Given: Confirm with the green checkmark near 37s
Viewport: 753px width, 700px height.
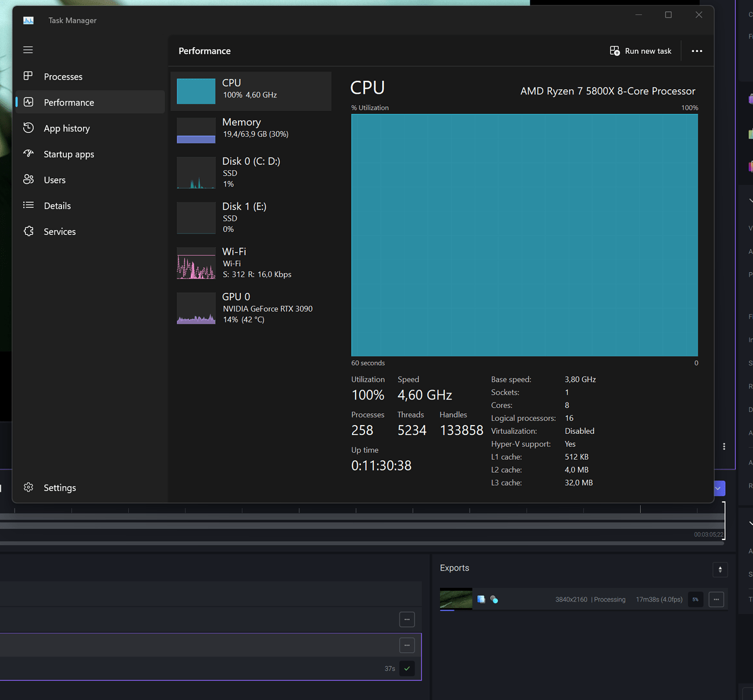Looking at the screenshot, I should [407, 669].
